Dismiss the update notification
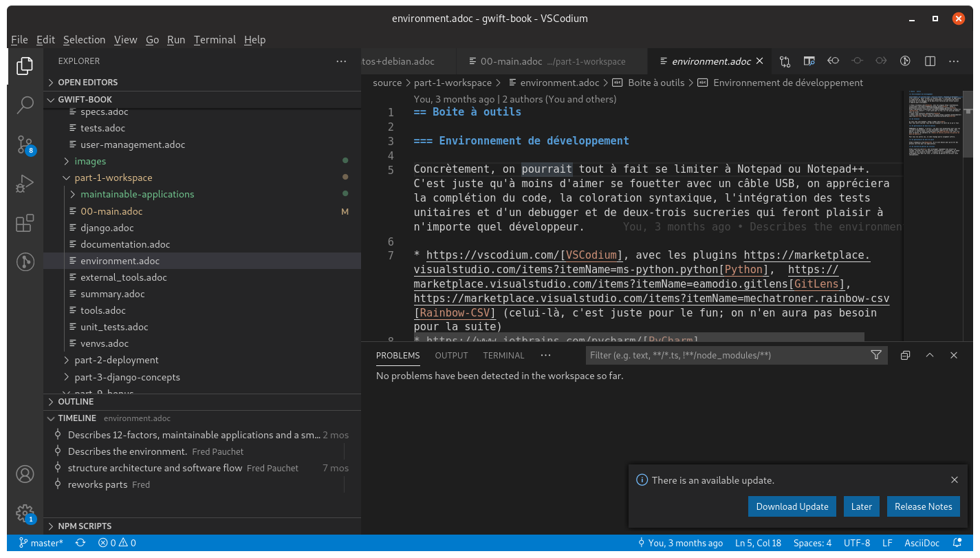Image resolution: width=980 pixels, height=558 pixels. (x=955, y=480)
